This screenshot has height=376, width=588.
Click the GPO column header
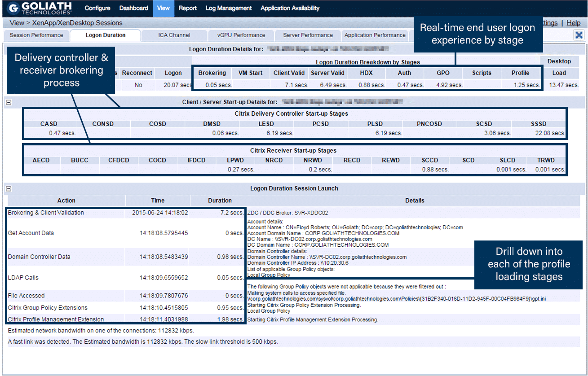tap(443, 73)
